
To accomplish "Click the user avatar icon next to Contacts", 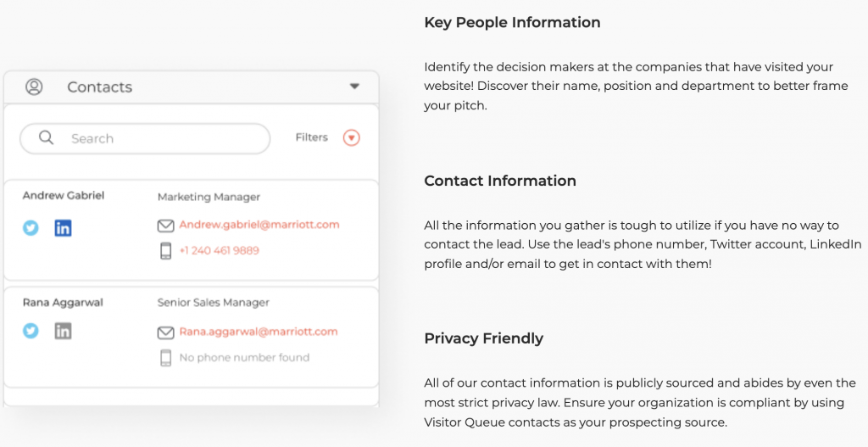I will 34,87.
